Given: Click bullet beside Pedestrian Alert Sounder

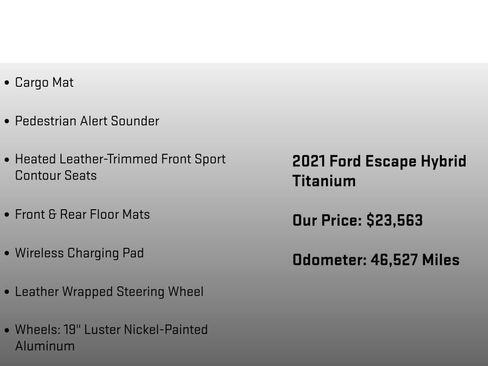Looking at the screenshot, I should 7,121.
